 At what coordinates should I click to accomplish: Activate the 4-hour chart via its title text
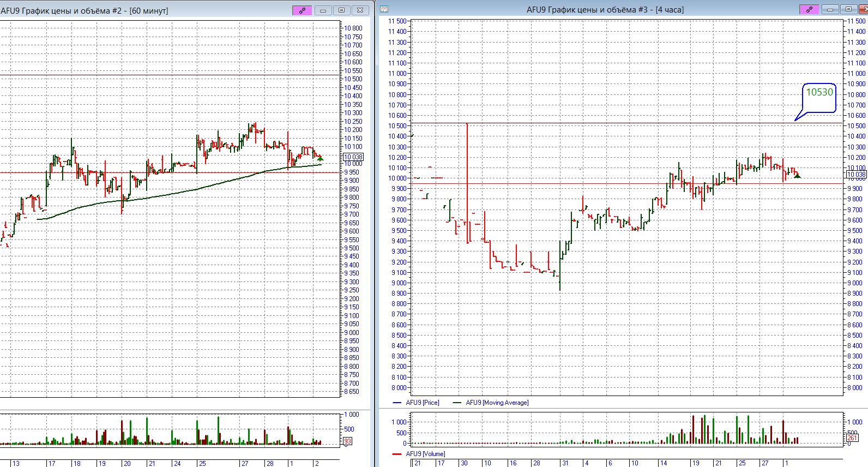(x=605, y=9)
